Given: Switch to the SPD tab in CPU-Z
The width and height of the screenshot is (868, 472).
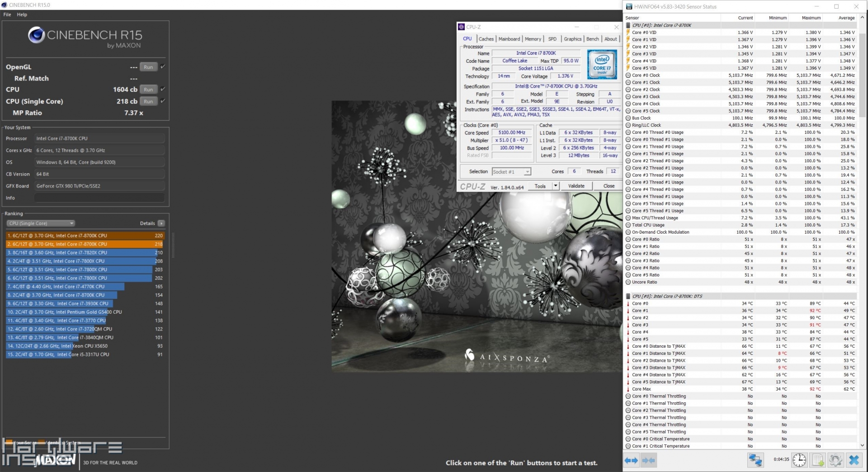Looking at the screenshot, I should tap(552, 39).
